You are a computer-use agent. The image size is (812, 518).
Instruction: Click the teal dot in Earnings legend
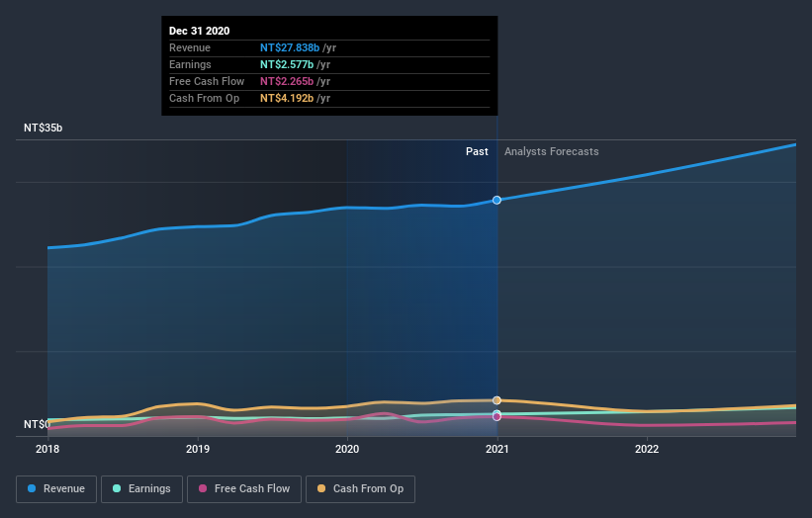pos(117,488)
